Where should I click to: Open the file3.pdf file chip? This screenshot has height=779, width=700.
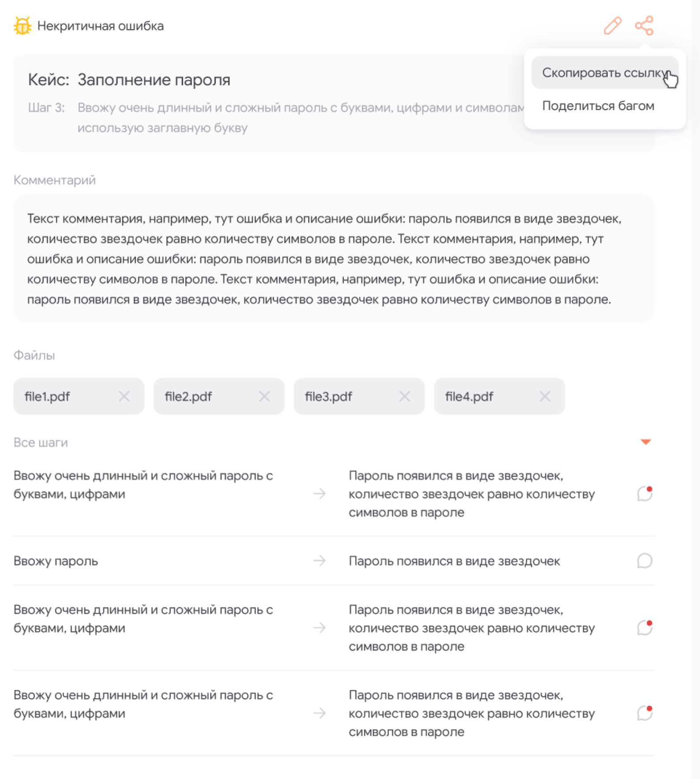(328, 397)
